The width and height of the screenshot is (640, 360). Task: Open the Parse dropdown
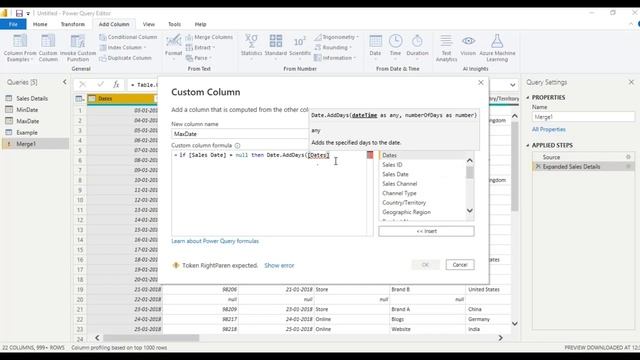click(198, 58)
